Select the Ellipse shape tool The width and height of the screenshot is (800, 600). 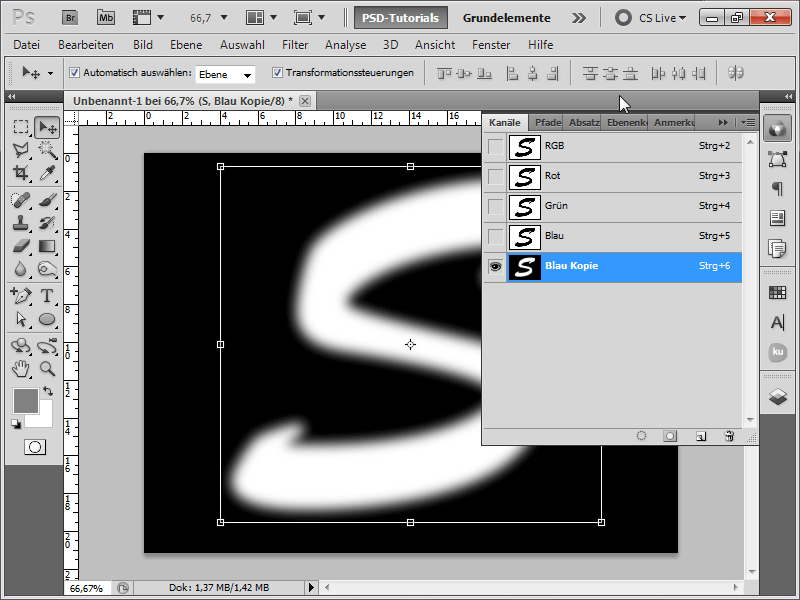coord(47,319)
